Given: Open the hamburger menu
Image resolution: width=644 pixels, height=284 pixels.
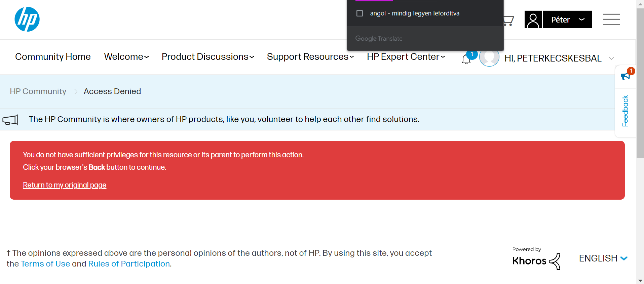Looking at the screenshot, I should pyautogui.click(x=611, y=19).
